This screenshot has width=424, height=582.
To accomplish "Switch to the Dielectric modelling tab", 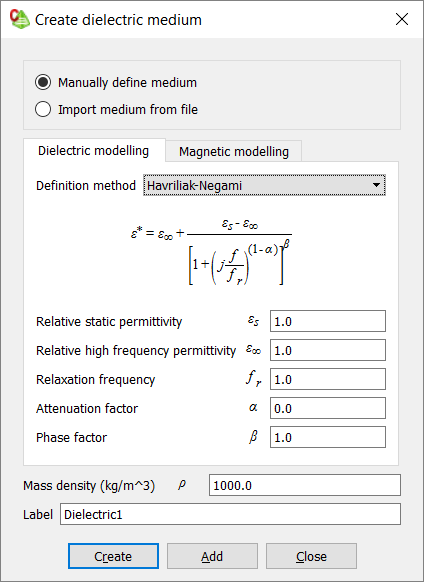I will (94, 151).
